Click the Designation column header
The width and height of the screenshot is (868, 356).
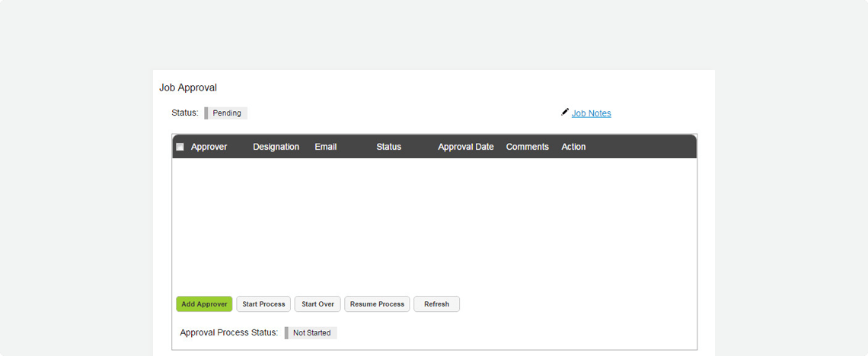[x=276, y=147]
